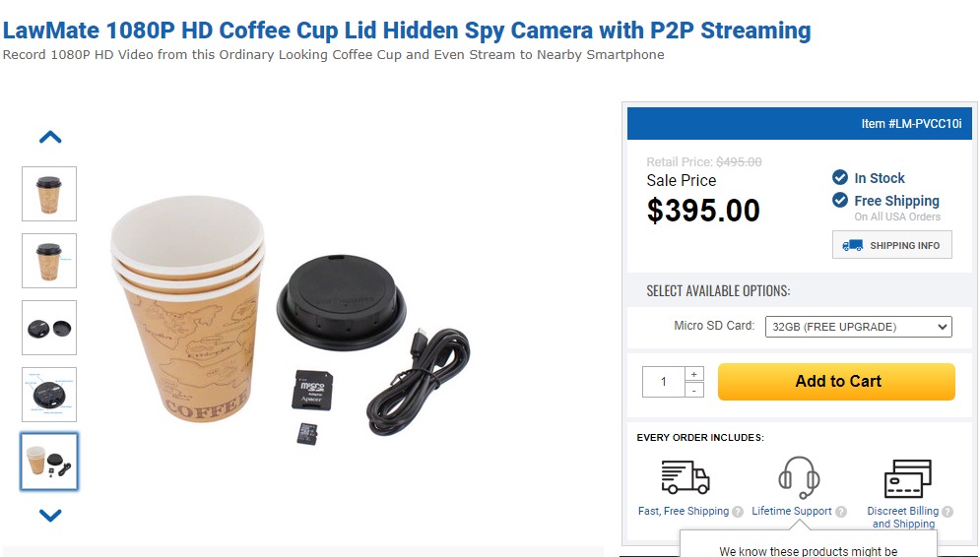Click the In Stock checkmark icon

click(x=840, y=177)
